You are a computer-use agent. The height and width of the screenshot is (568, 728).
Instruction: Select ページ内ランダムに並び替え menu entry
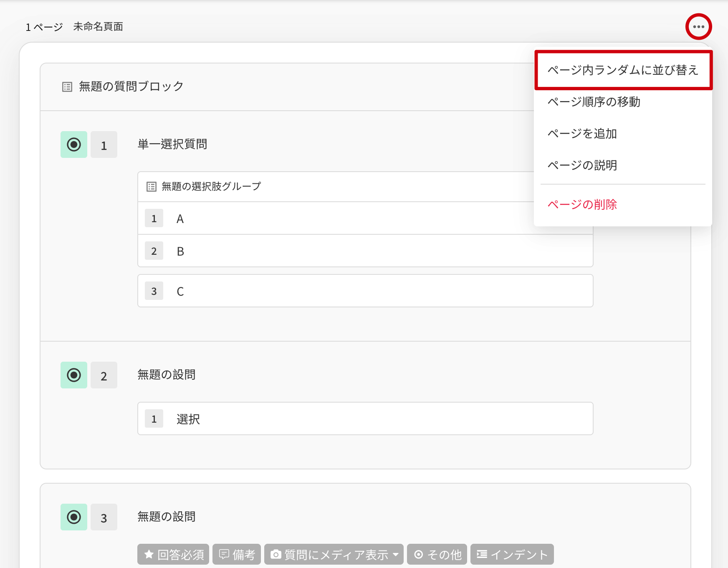pos(623,70)
